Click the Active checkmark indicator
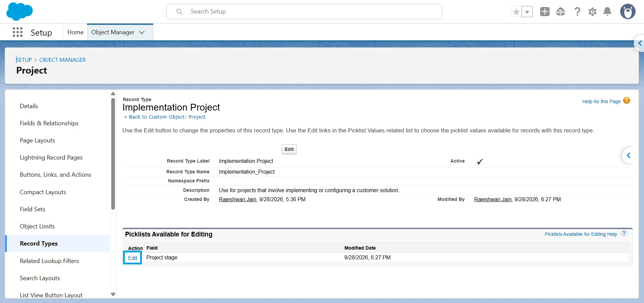Screen dimensions: 644x303 pos(480,162)
